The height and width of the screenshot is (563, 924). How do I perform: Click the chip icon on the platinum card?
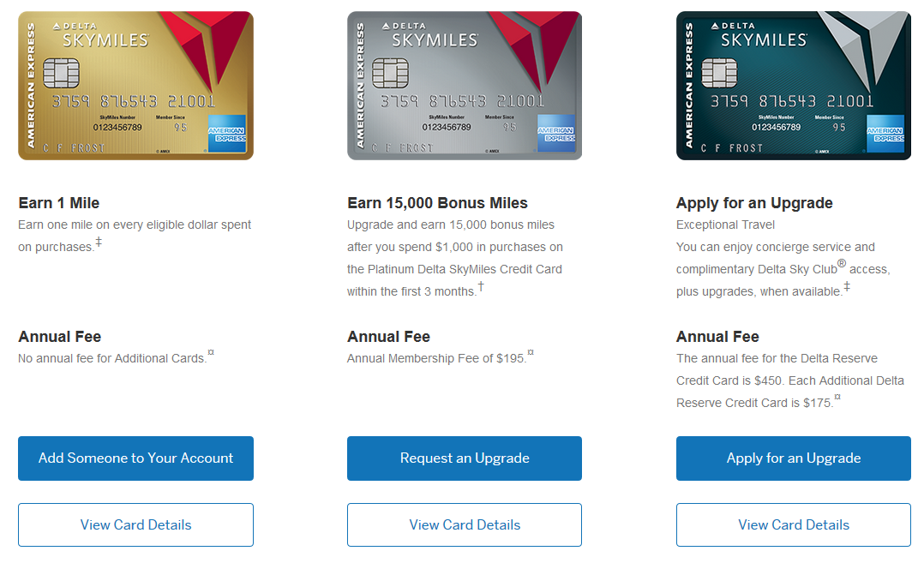coord(390,73)
